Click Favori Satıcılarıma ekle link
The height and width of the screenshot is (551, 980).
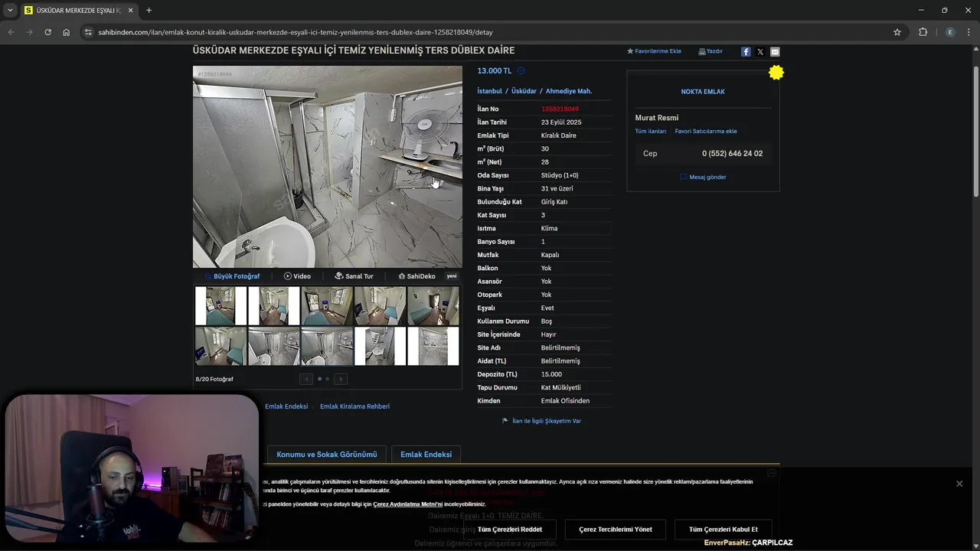pyautogui.click(x=706, y=132)
